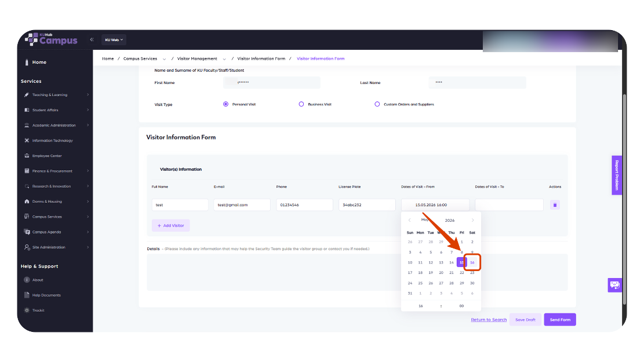Click the Home sidebar icon
This screenshot has height=362, width=644.
click(x=27, y=63)
